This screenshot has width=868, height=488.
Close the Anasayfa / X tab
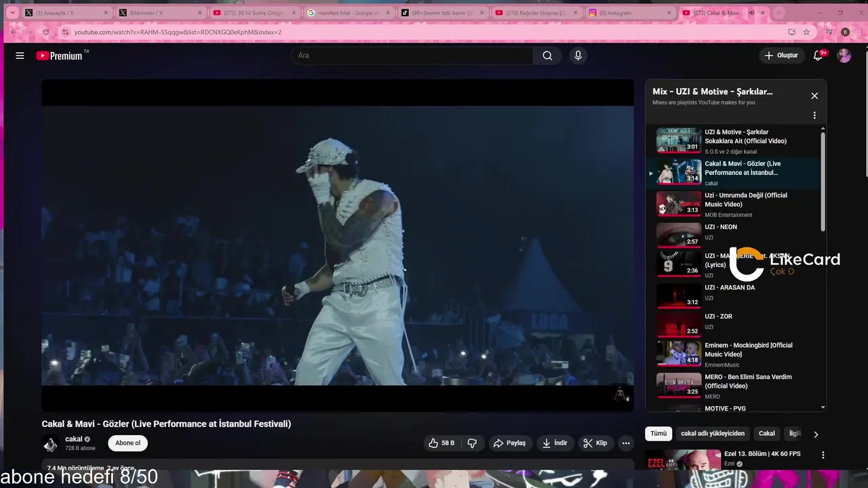106,13
